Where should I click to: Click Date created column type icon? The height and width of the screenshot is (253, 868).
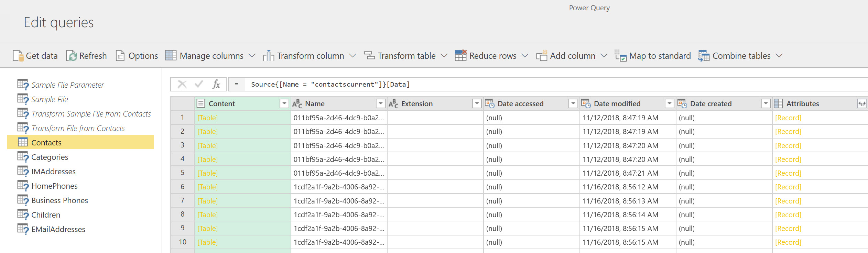[x=682, y=103]
